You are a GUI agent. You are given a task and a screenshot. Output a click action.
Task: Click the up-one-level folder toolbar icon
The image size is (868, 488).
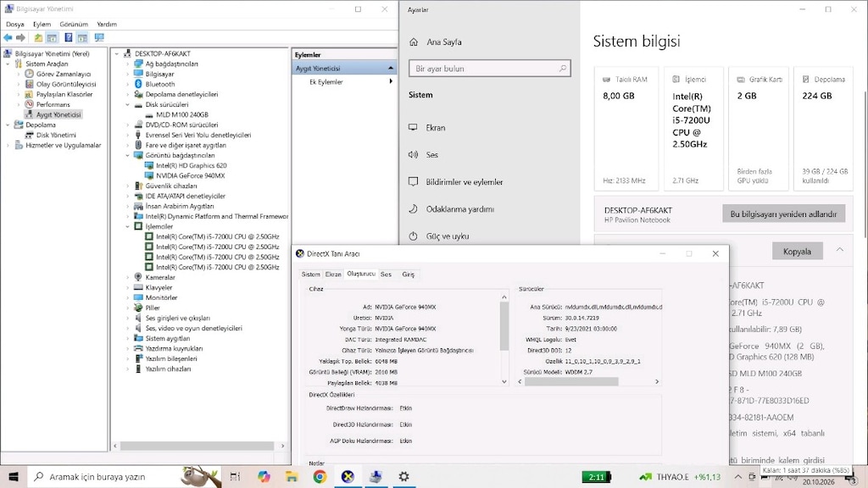click(x=38, y=37)
